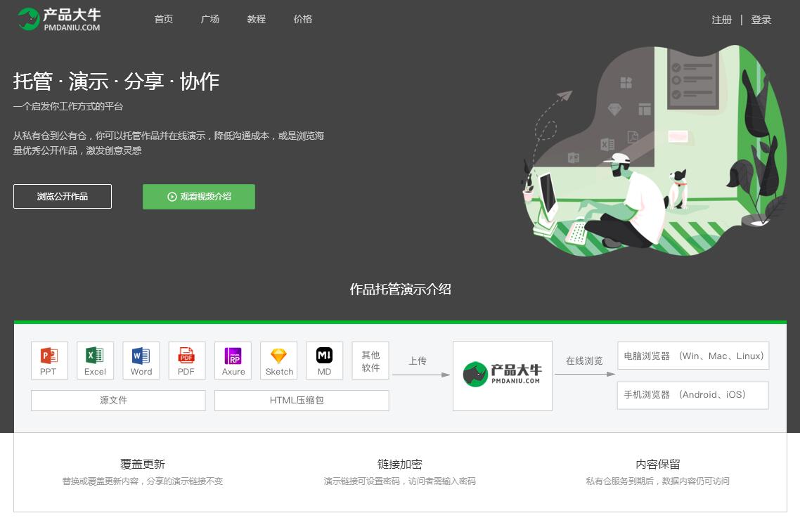Screen dimensions: 800x532
Task: Select the Axure RP icon
Action: [233, 361]
